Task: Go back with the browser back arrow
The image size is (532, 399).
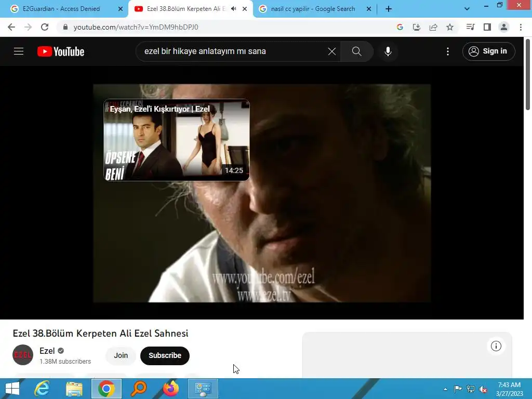Action: [x=11, y=27]
